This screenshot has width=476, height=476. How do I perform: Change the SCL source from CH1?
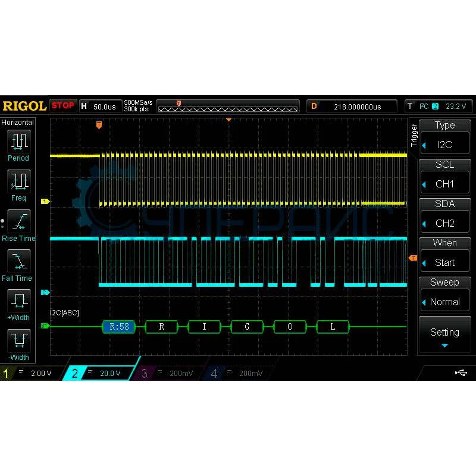pyautogui.click(x=444, y=177)
